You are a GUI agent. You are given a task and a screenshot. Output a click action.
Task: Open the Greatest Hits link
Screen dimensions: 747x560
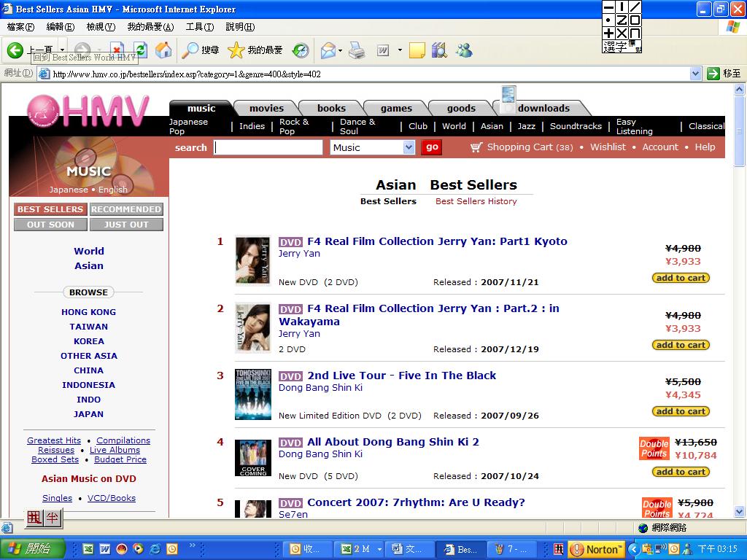54,440
